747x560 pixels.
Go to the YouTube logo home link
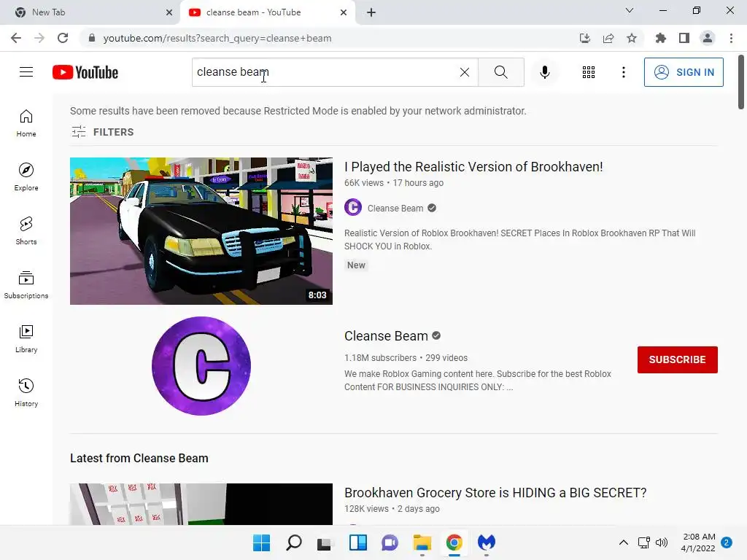click(x=85, y=72)
